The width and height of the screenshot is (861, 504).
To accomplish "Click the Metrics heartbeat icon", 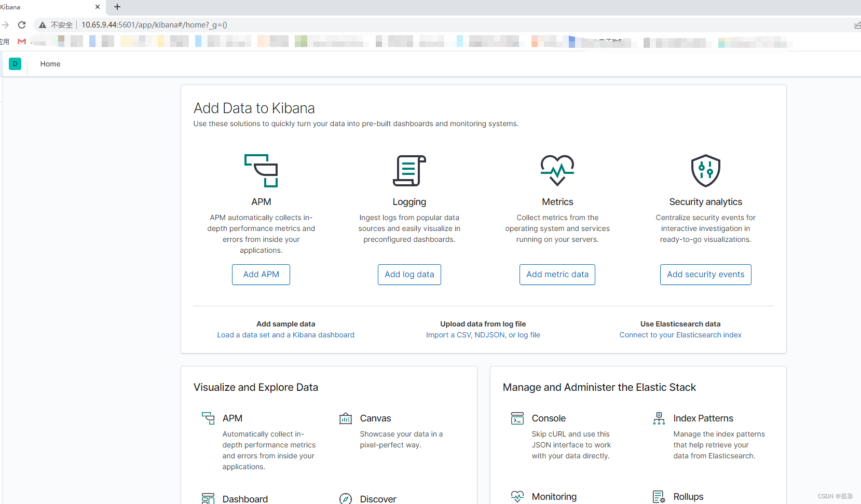I will pos(557,170).
